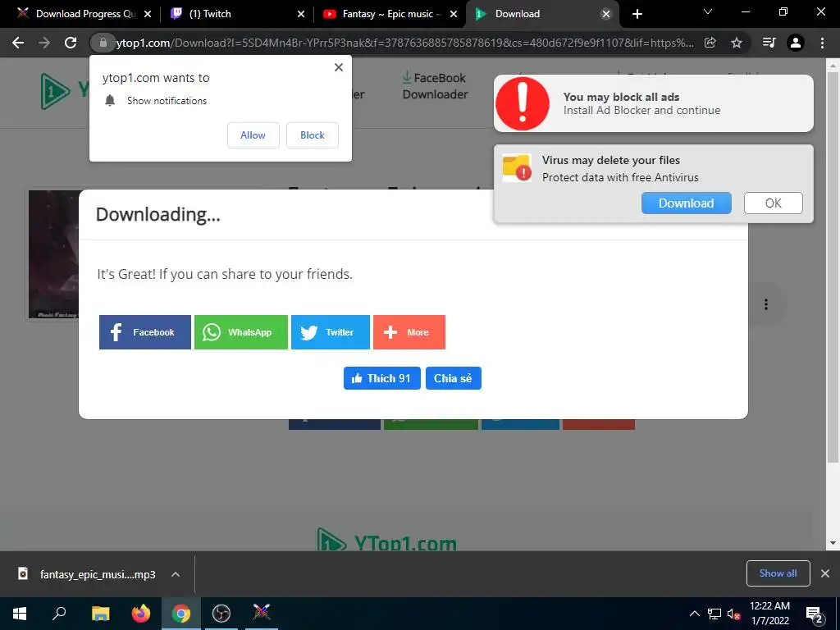Reload the page with refresh icon
The height and width of the screenshot is (630, 840).
[x=71, y=43]
